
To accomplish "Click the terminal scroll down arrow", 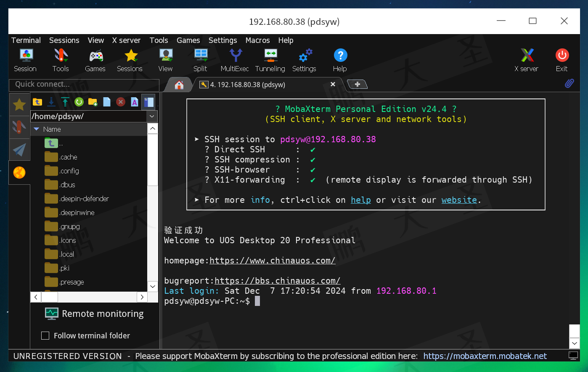I will pos(575,343).
